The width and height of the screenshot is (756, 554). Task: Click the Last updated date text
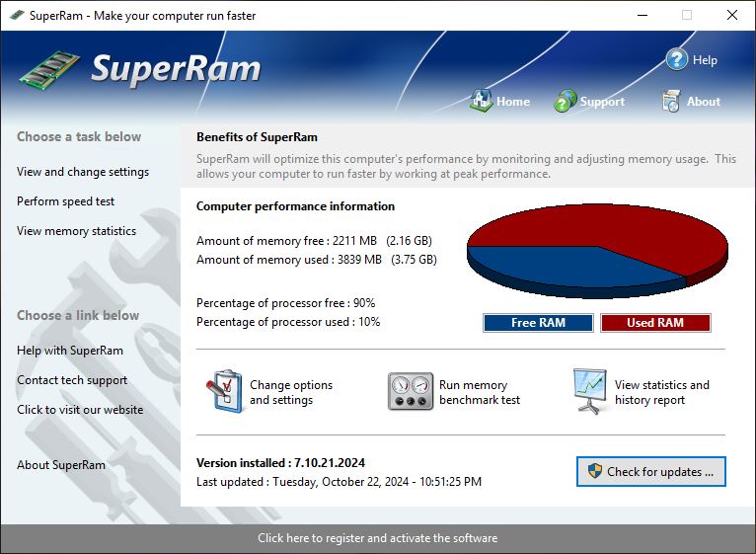coord(339,482)
